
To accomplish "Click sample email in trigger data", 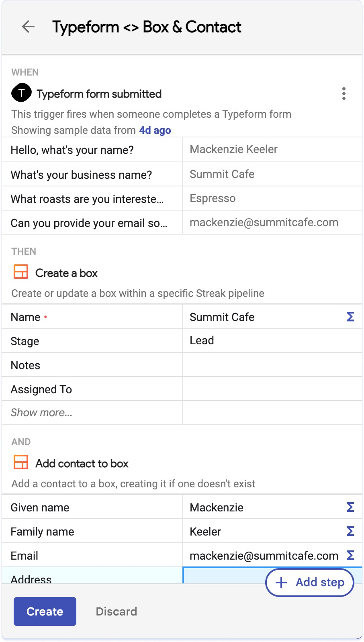I will click(x=264, y=222).
